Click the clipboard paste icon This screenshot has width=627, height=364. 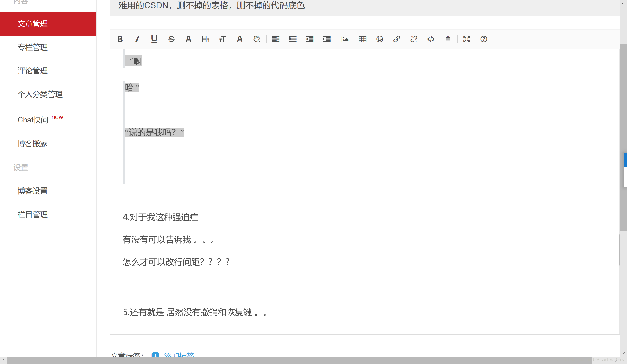pos(448,39)
